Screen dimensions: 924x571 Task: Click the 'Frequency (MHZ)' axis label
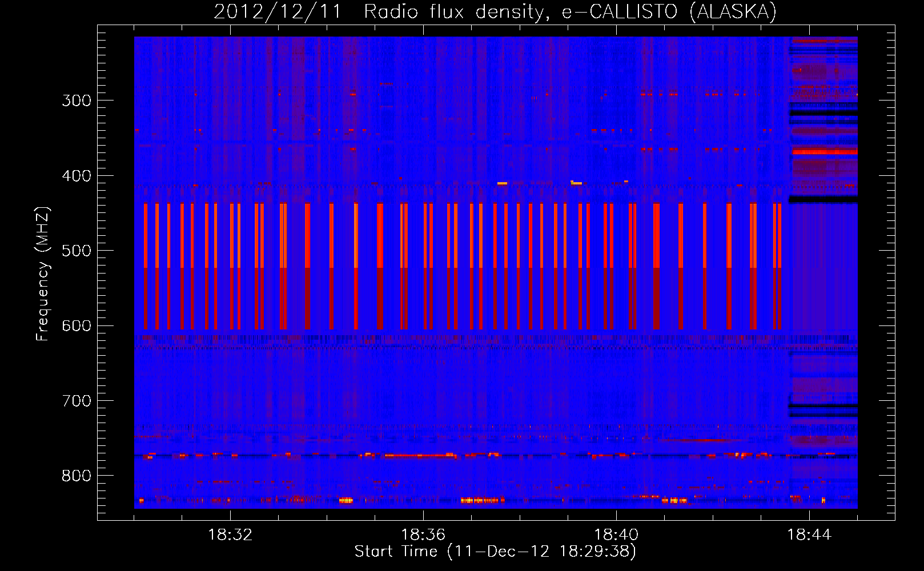[x=43, y=274]
